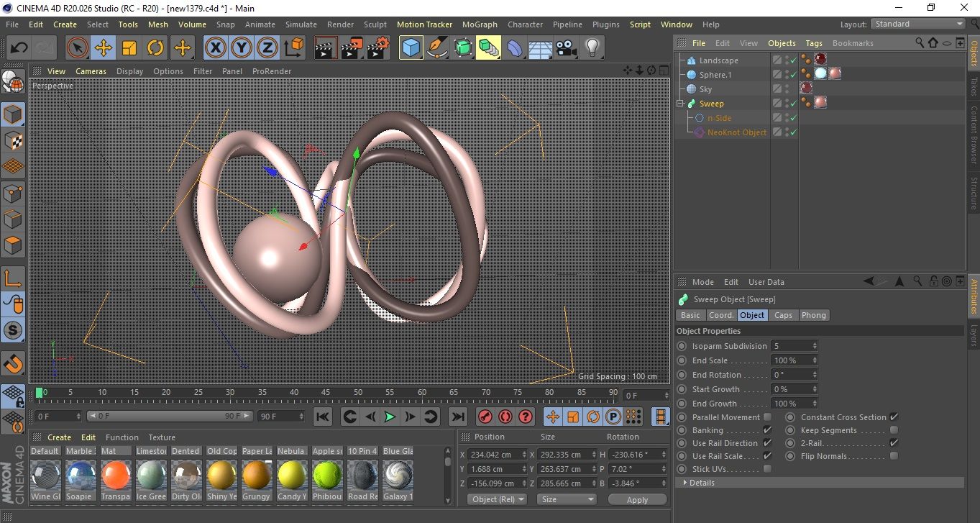Toggle 2-Rail checkbox

pyautogui.click(x=894, y=443)
